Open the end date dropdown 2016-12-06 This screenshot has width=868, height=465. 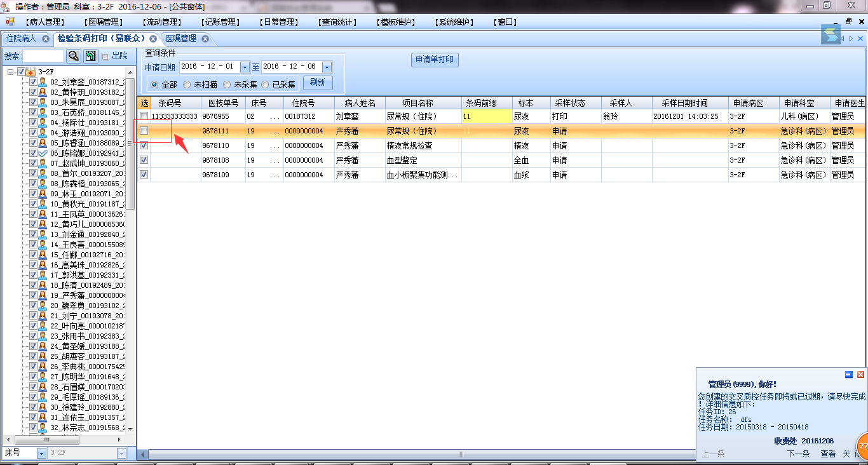coord(327,67)
